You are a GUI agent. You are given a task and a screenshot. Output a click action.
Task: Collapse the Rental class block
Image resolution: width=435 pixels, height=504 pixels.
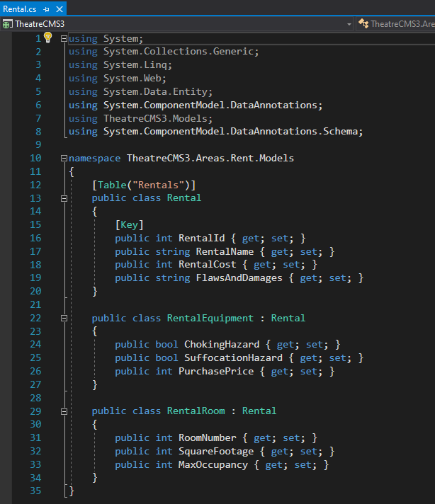(64, 198)
